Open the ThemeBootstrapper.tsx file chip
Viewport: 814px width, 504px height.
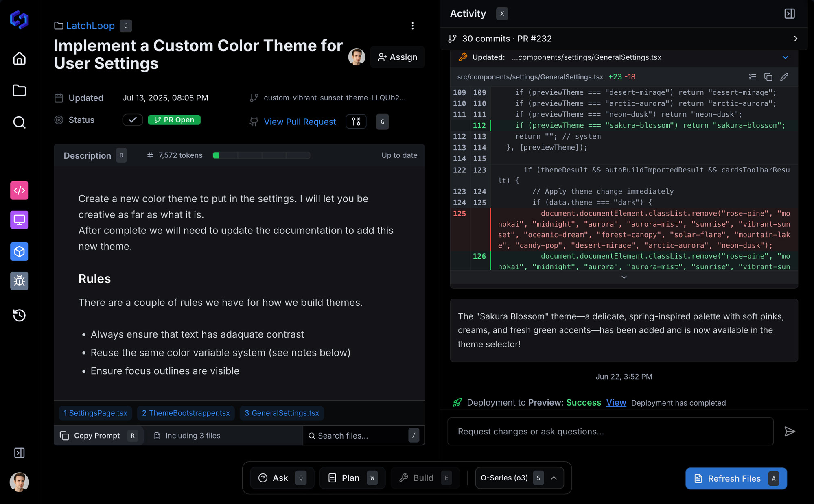(x=186, y=413)
